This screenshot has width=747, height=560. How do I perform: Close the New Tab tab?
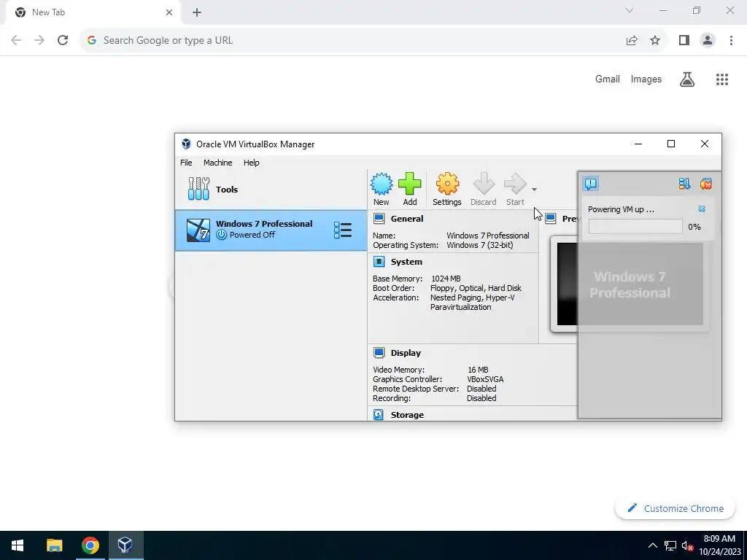click(x=169, y=12)
